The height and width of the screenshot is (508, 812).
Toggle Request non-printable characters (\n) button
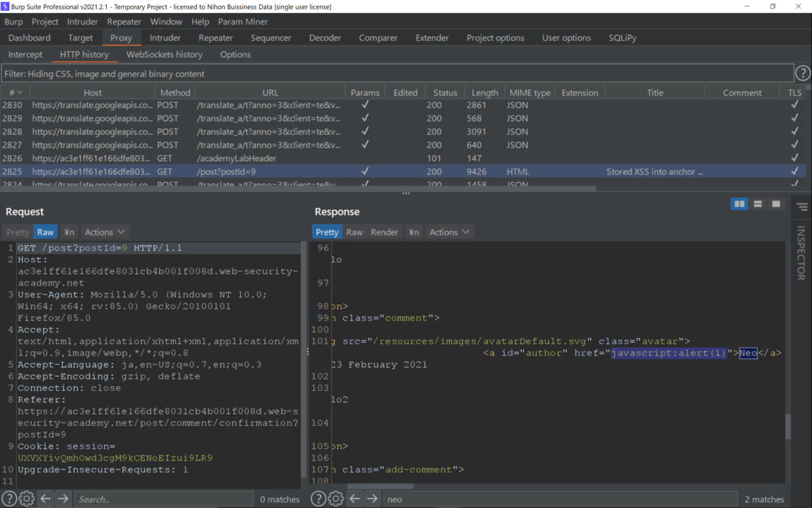pos(69,232)
